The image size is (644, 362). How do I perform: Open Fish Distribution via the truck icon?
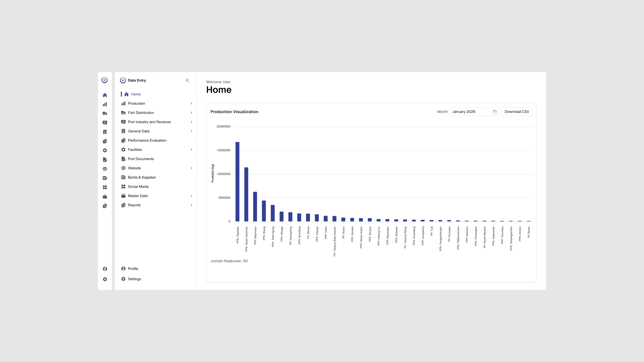[105, 113]
